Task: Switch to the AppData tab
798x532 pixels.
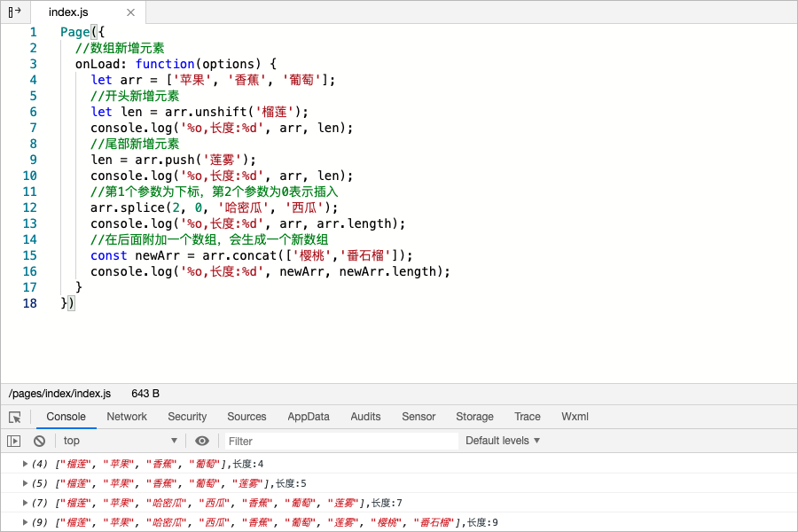Action: [309, 417]
